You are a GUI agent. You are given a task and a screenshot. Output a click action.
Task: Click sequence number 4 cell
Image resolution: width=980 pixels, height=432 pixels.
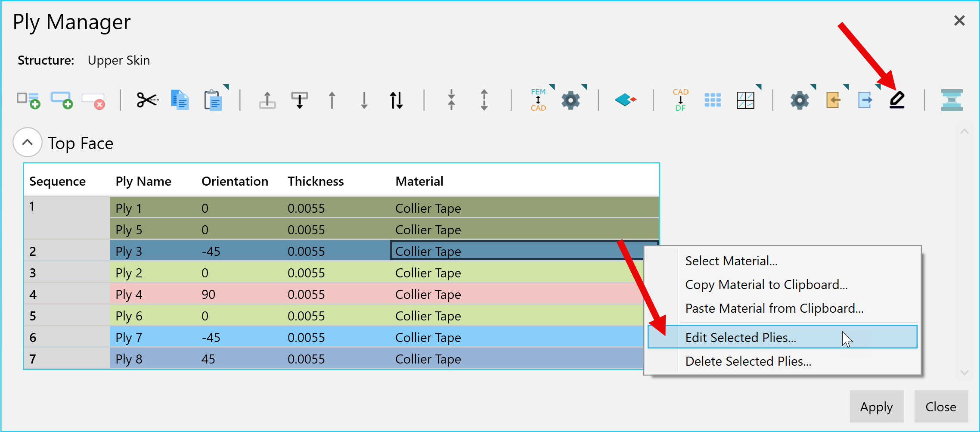67,294
